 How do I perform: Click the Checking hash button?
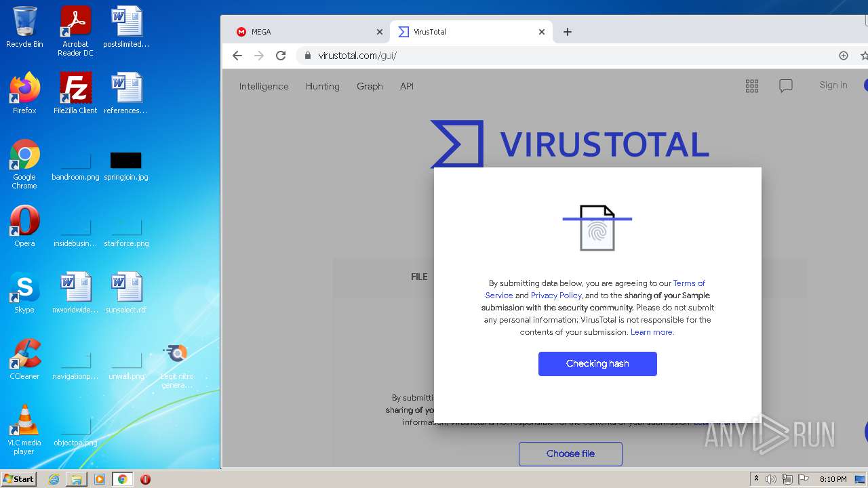[x=597, y=364]
